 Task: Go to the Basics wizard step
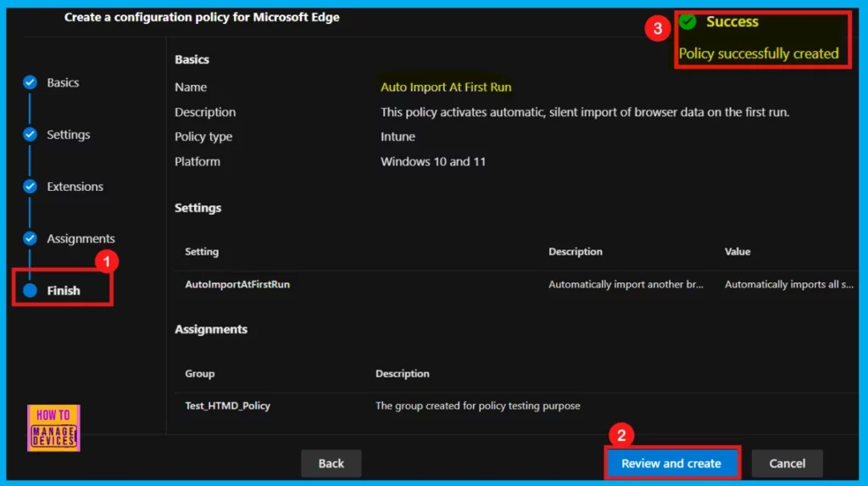[x=63, y=82]
